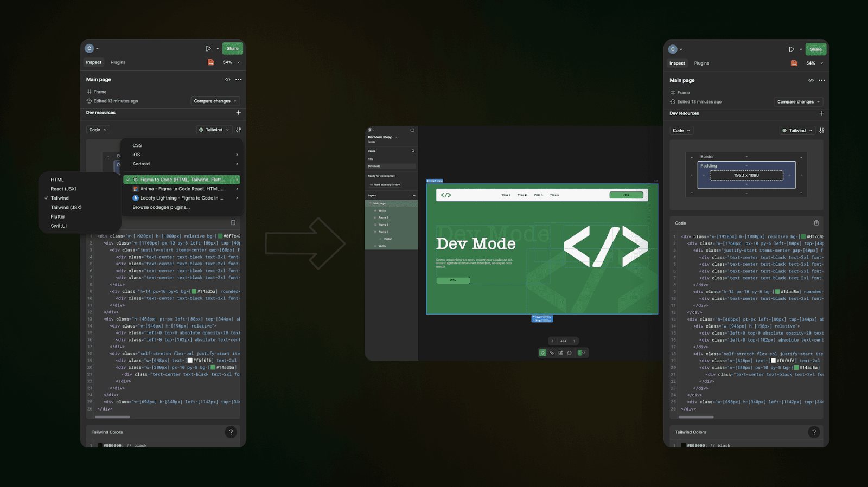Viewport: 868px width, 487px height.
Task: Open code settings sliders icon in right panel
Action: coord(822,131)
